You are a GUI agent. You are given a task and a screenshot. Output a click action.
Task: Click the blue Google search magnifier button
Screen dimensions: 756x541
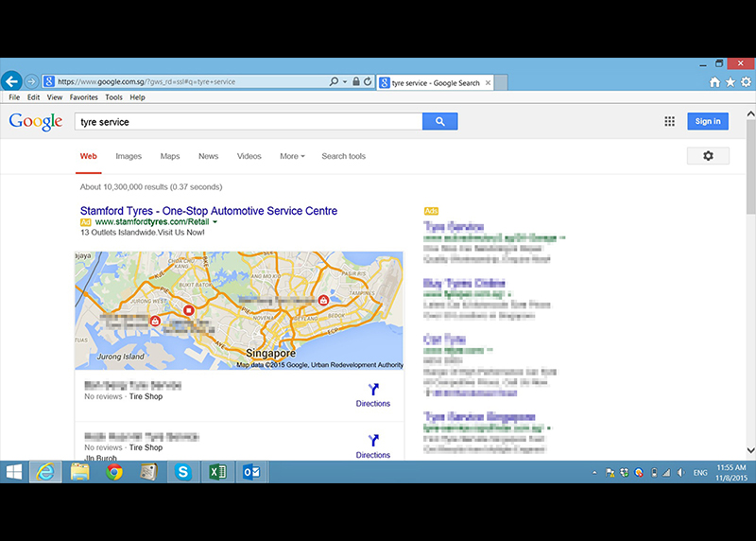pos(439,121)
